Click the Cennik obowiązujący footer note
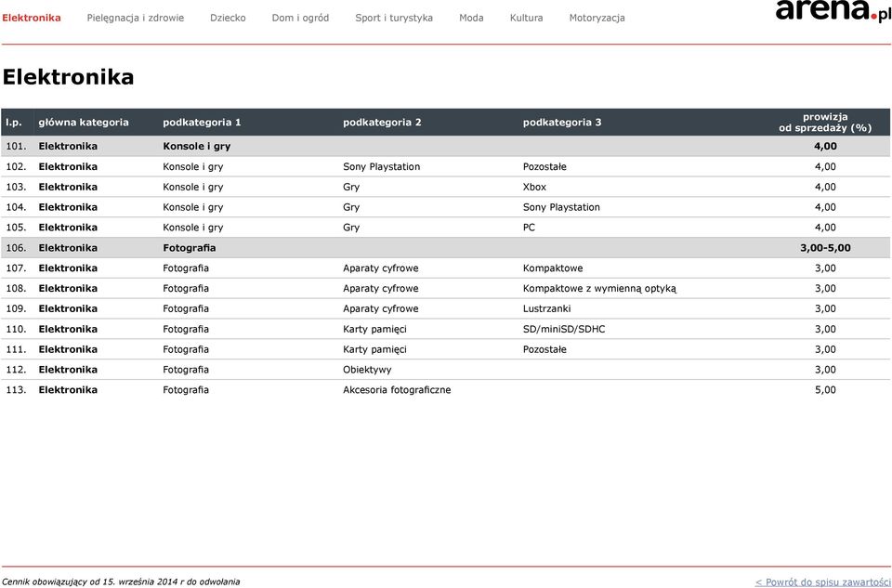This screenshot has width=892, height=588. click(121, 581)
